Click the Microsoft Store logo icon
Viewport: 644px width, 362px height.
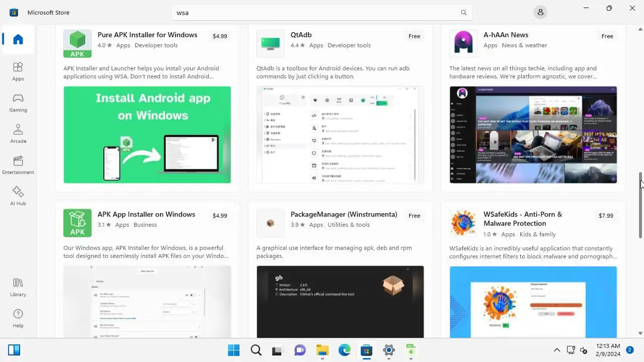click(x=14, y=12)
